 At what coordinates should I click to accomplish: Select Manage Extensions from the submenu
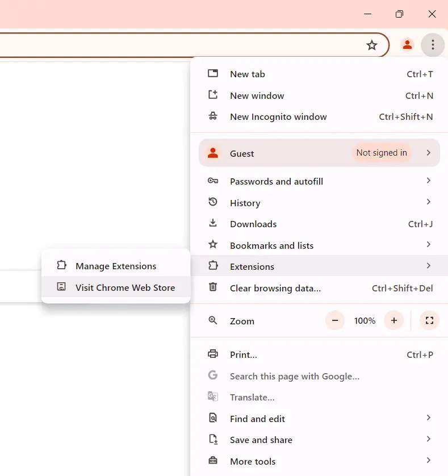(x=116, y=266)
